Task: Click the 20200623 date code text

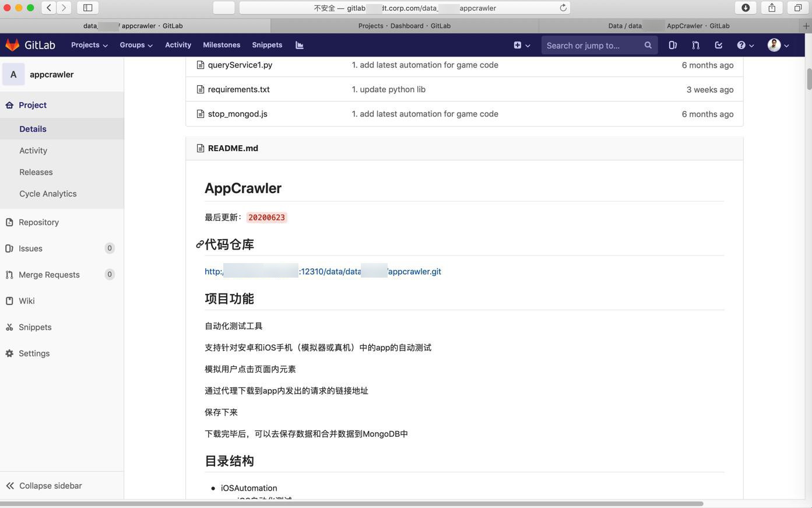Action: [x=266, y=218]
